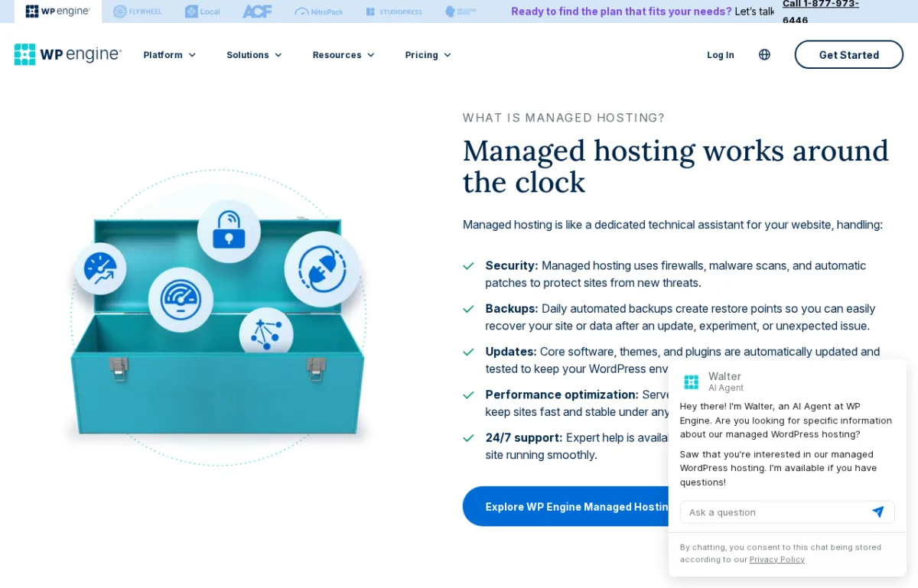This screenshot has height=588, width=918.
Task: Click the checkmark beside Updates
Action: [x=468, y=352]
